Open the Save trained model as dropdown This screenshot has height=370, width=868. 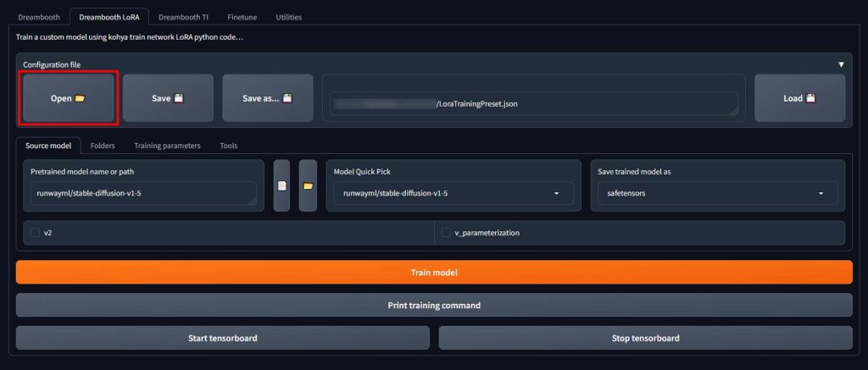point(717,193)
